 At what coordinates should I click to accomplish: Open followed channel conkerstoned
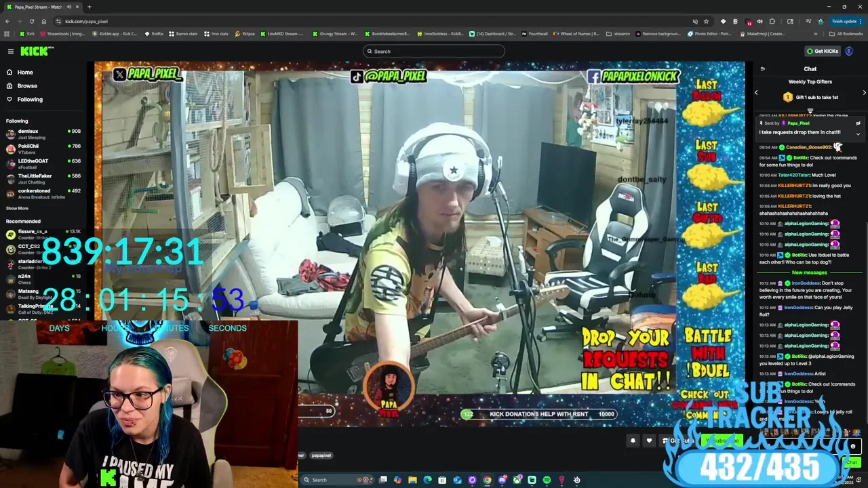tap(43, 193)
